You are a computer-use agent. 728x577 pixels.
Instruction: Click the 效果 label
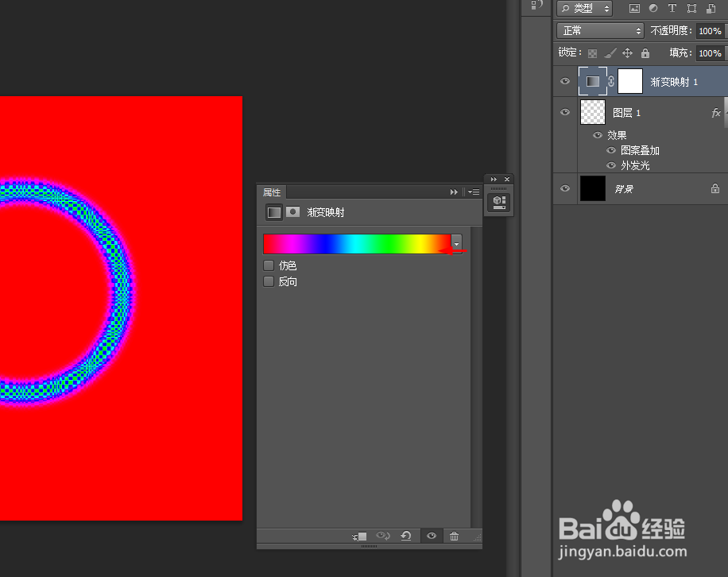[617, 135]
